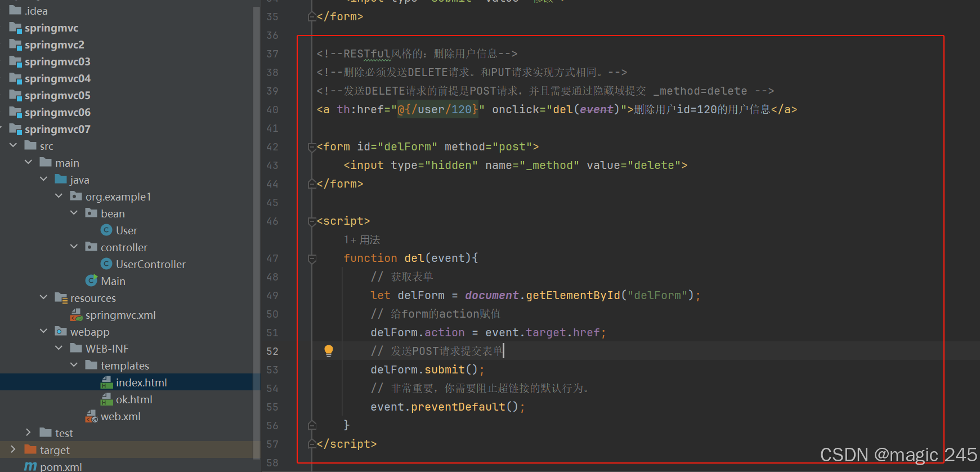Screen dimensions: 980x472
Task: Fold the del function at line 47
Action: 312,259
